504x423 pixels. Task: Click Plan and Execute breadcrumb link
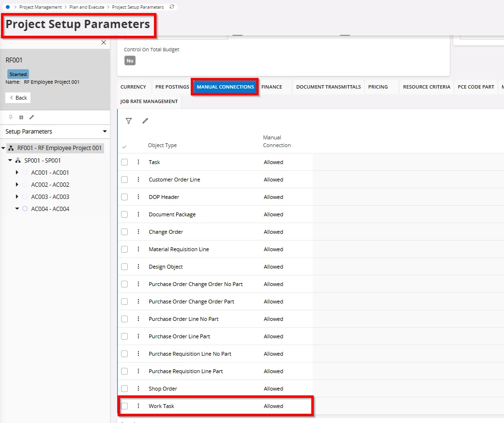click(x=87, y=7)
